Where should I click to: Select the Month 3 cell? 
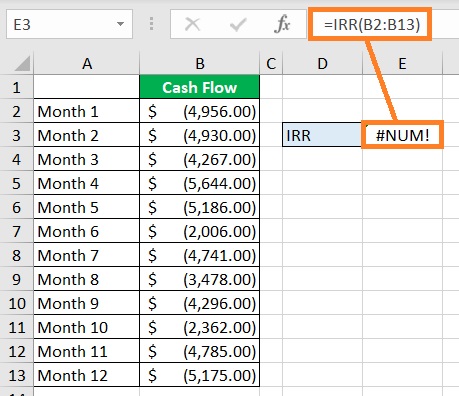click(86, 159)
